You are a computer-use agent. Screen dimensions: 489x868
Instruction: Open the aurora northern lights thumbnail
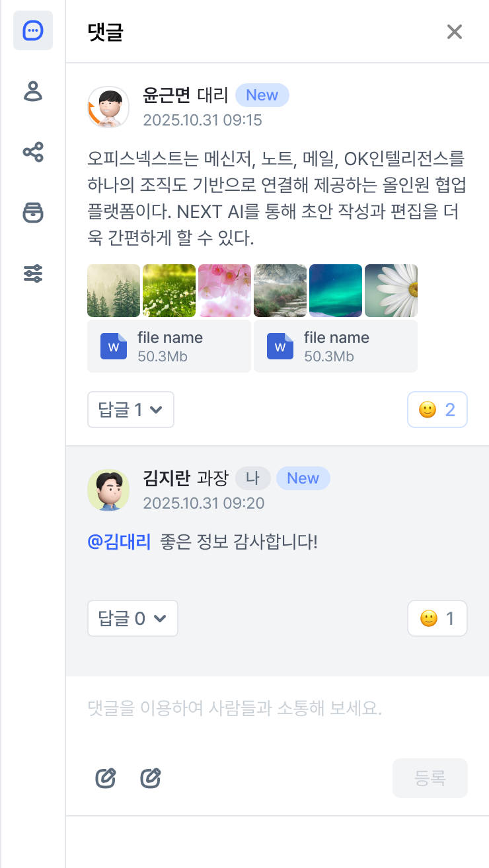point(336,291)
